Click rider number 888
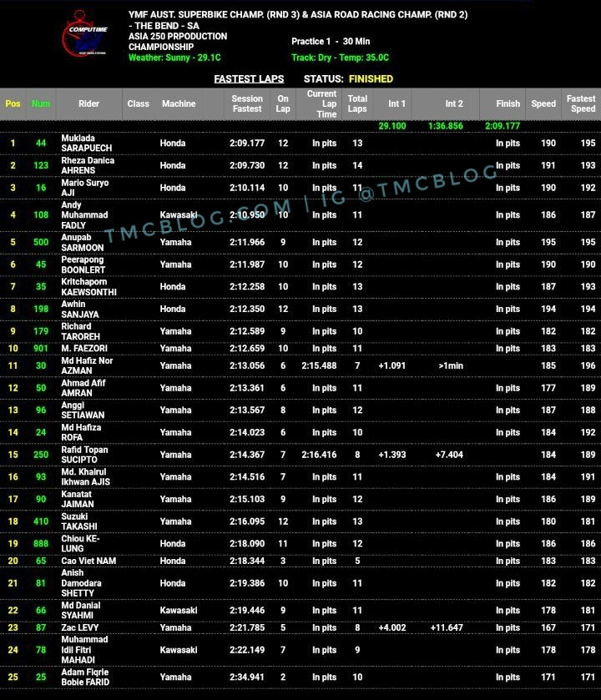The height and width of the screenshot is (700, 601). pyautogui.click(x=41, y=543)
